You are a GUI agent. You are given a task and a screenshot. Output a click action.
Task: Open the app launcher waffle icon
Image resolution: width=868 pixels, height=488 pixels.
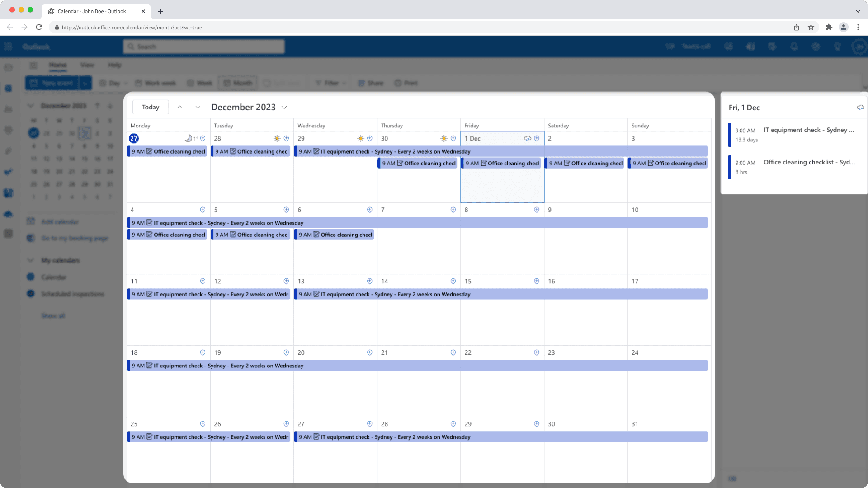8,46
